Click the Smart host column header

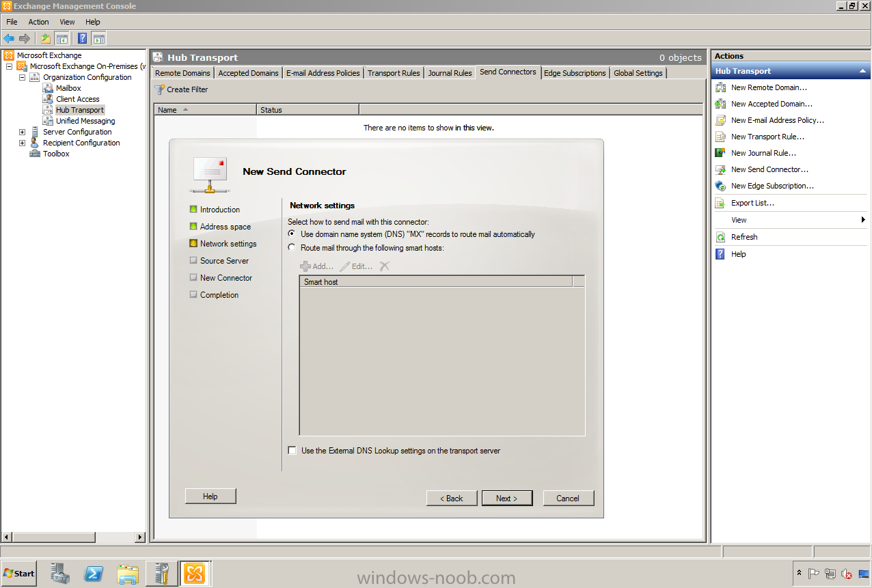436,281
